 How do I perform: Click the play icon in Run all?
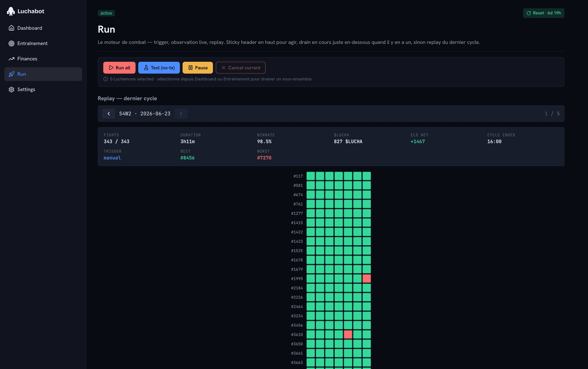(111, 68)
